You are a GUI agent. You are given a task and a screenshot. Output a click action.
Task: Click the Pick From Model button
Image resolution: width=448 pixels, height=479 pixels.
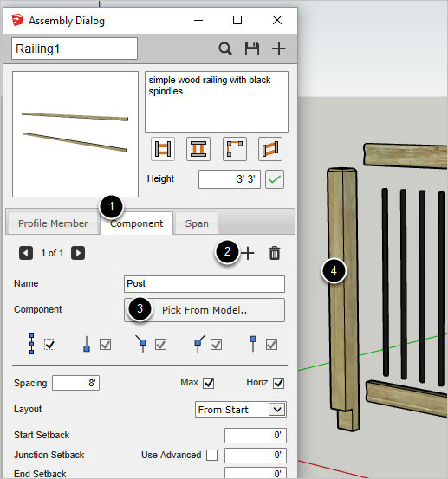point(205,310)
